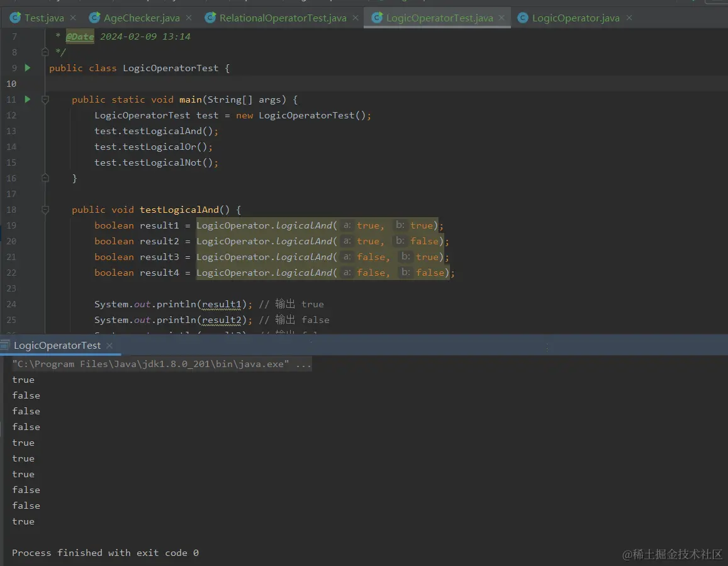The image size is (728, 566).
Task: Close the AgeChecker.java tab
Action: (x=189, y=18)
